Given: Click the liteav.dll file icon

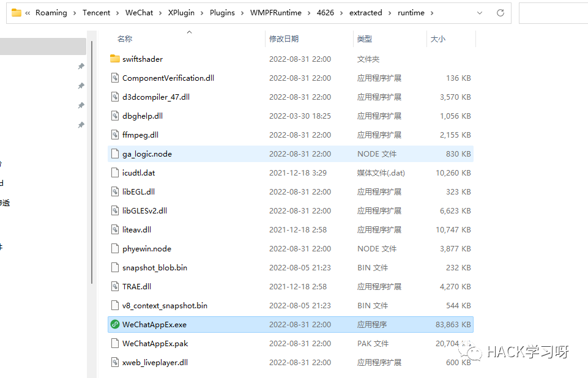Looking at the screenshot, I should pyautogui.click(x=115, y=229).
